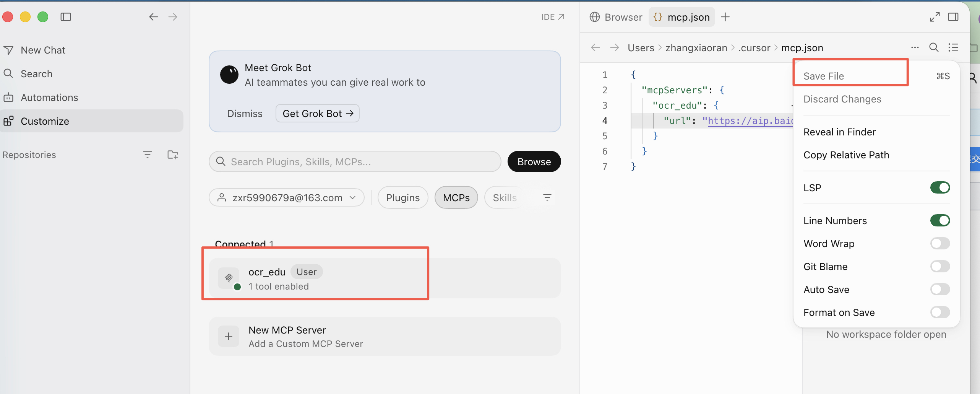Screen dimensions: 980x394
Task: Toggle the Line Numbers switch
Action: [940, 221]
